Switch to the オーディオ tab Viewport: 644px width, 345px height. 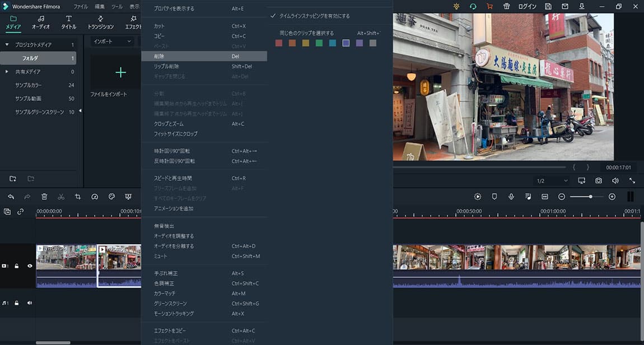[x=41, y=22]
